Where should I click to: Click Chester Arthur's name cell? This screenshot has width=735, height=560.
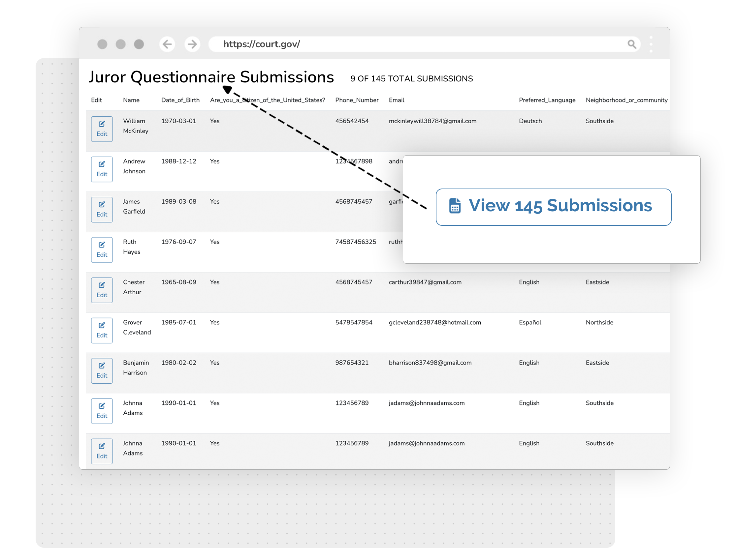click(134, 287)
